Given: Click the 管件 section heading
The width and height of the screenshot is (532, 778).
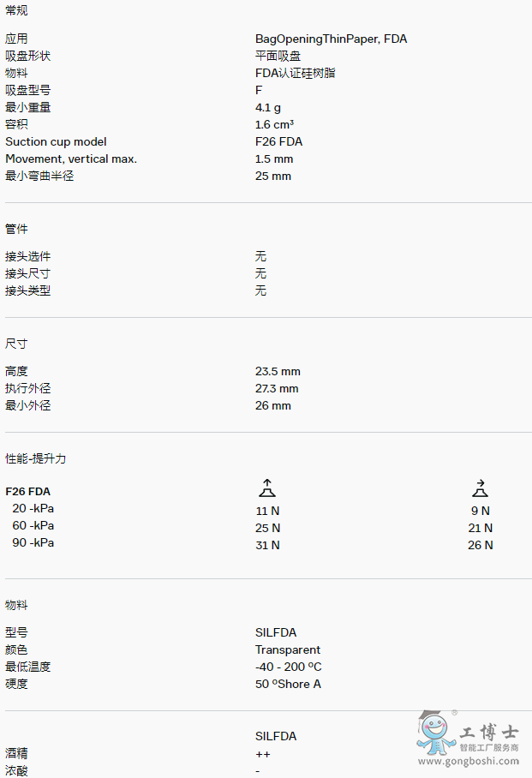Looking at the screenshot, I should pyautogui.click(x=16, y=229).
